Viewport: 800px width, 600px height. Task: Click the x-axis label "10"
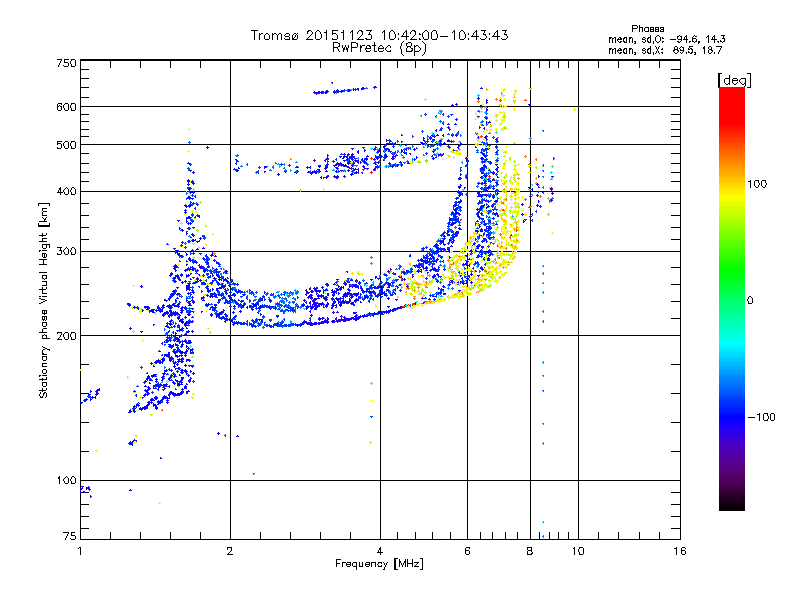click(578, 551)
